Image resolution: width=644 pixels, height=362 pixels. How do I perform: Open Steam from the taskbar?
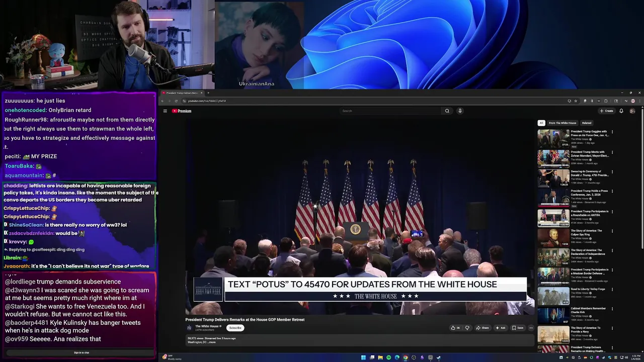439,357
